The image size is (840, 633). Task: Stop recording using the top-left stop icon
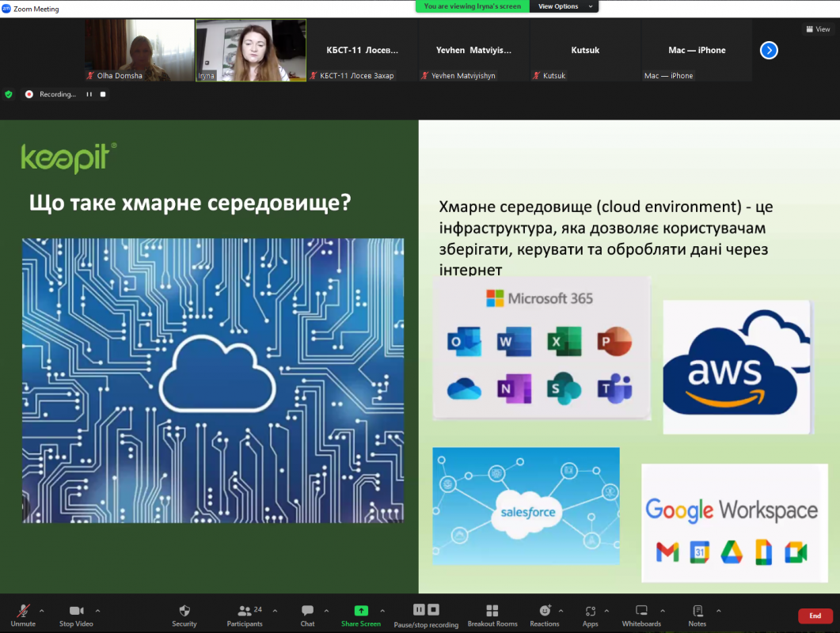[103, 94]
